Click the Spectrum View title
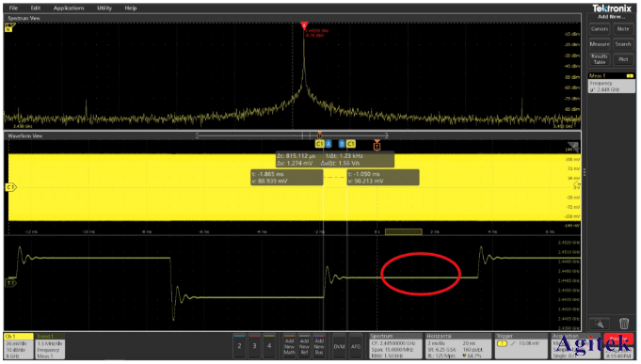 click(24, 18)
